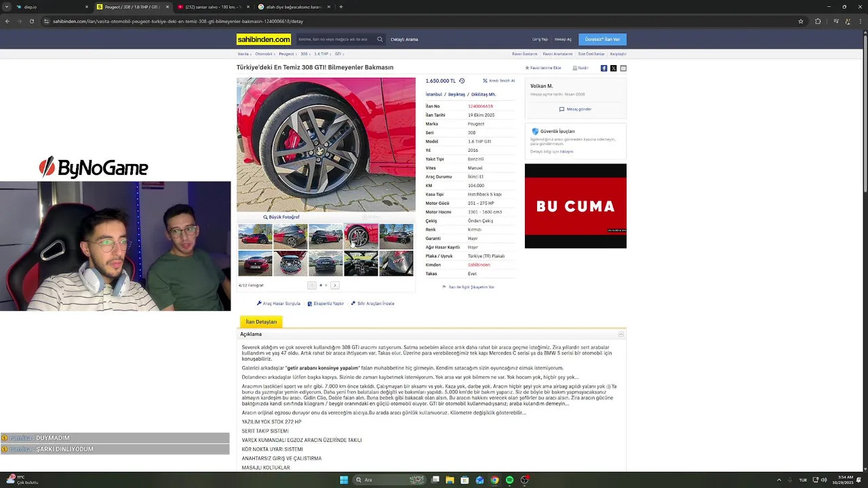Click Ekspertiz Yaptır link

[x=325, y=304]
